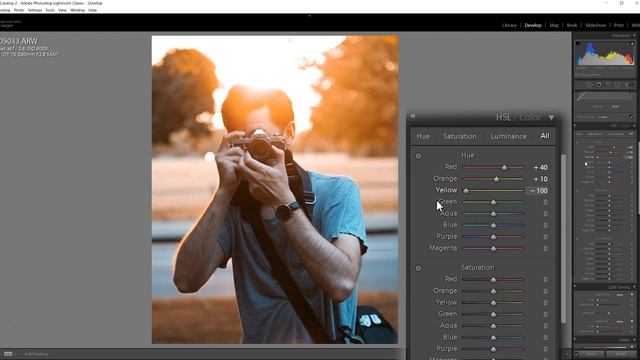
Task: Select the Spot Removal tool in tool strip
Action: click(590, 84)
